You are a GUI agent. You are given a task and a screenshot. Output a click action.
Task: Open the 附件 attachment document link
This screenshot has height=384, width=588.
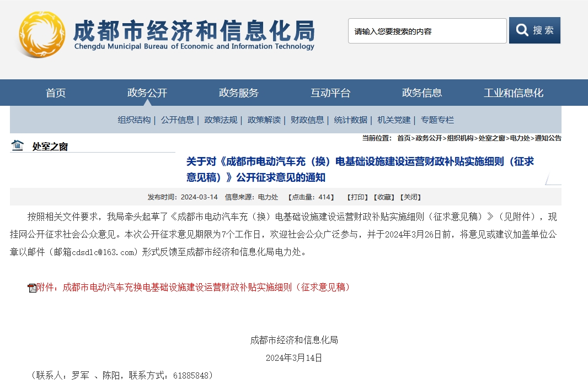pyautogui.click(x=193, y=287)
